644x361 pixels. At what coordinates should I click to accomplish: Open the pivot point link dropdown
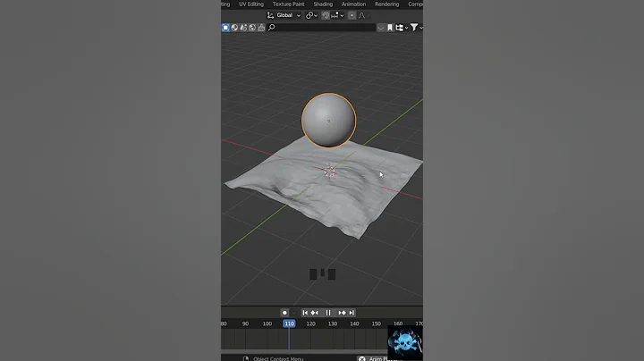coord(312,15)
